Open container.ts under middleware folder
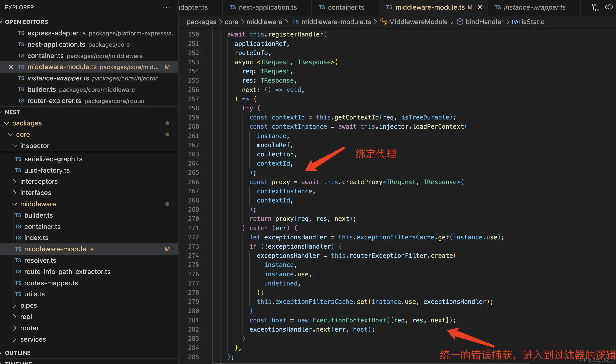 89,227
